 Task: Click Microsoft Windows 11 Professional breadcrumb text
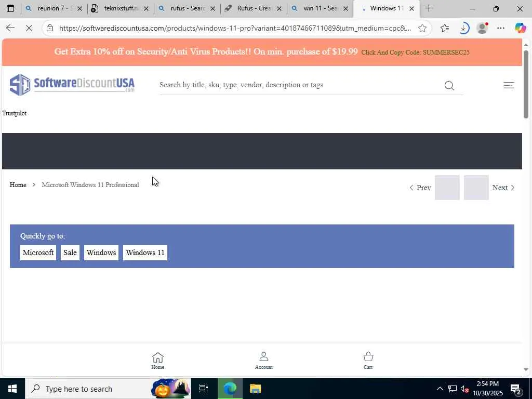[90, 185]
